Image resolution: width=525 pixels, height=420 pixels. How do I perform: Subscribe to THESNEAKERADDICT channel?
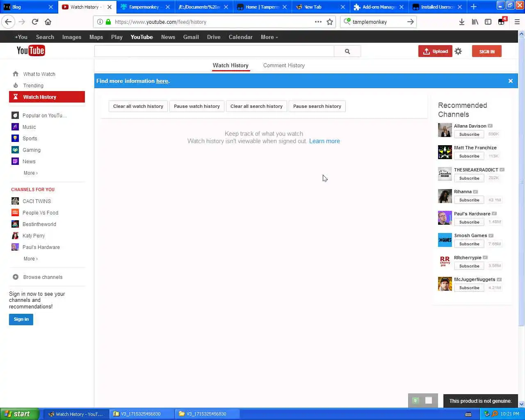click(469, 178)
